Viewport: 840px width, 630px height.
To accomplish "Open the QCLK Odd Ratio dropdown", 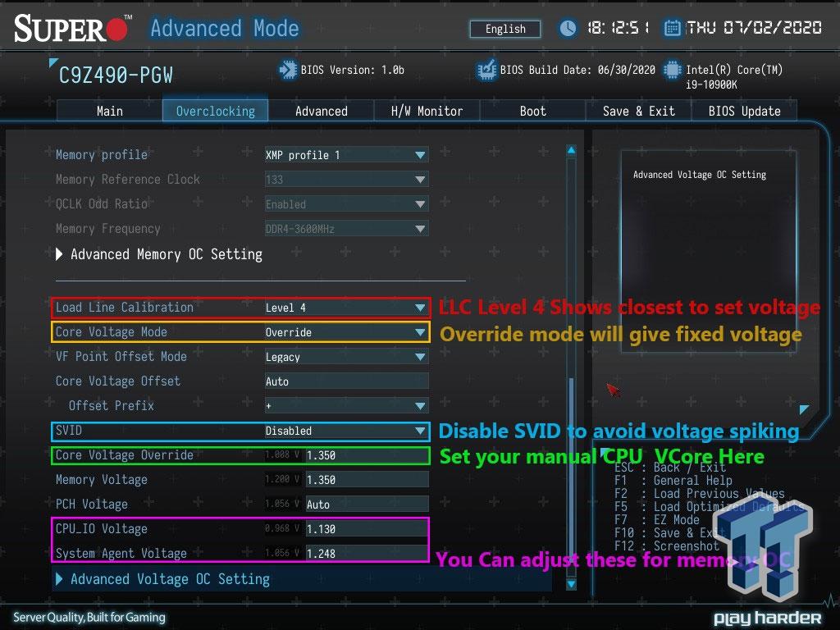I will [347, 204].
